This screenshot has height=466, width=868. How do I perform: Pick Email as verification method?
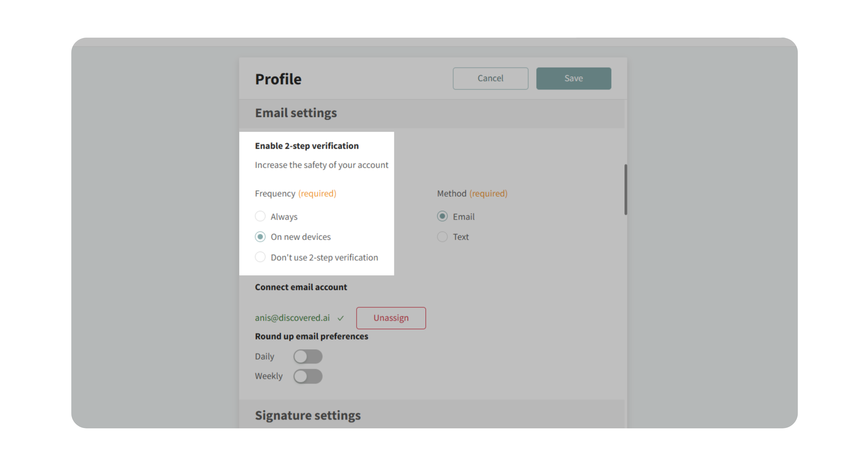click(442, 216)
